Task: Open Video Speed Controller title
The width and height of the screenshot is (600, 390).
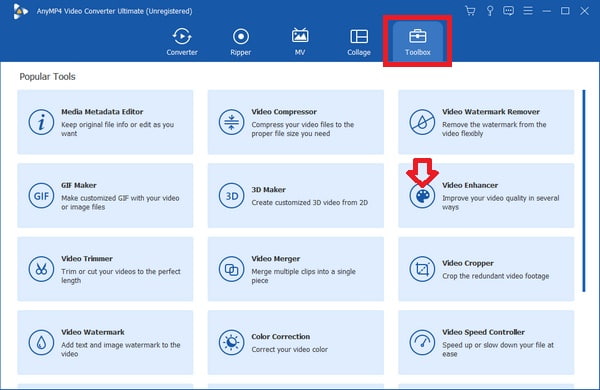Action: pyautogui.click(x=484, y=332)
